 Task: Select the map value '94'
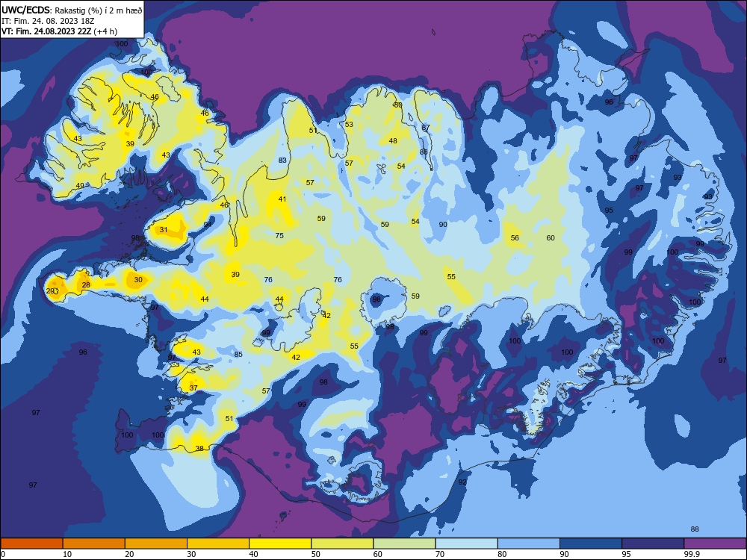(x=208, y=224)
